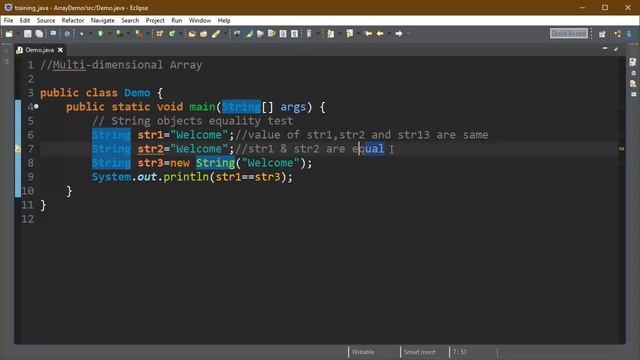This screenshot has width=640, height=360.
Task: Click the 'str1==str3' text on line 9
Action: [x=248, y=177]
